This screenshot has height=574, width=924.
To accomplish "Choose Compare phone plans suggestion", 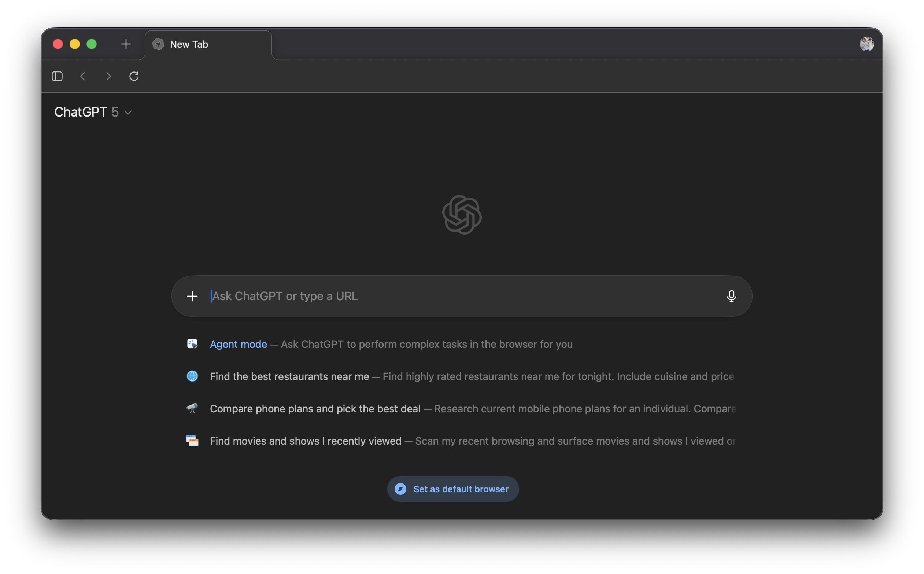I will pyautogui.click(x=315, y=409).
